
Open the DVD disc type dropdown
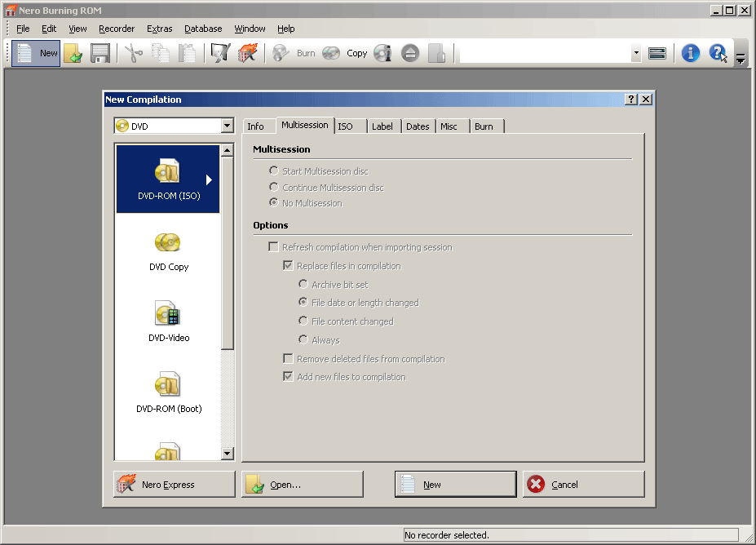[227, 126]
